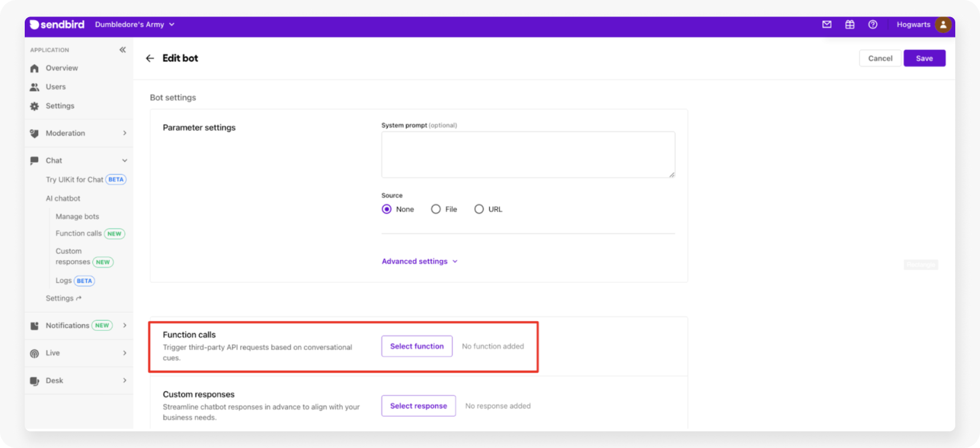
Task: Click the Settings gear icon
Action: 34,106
